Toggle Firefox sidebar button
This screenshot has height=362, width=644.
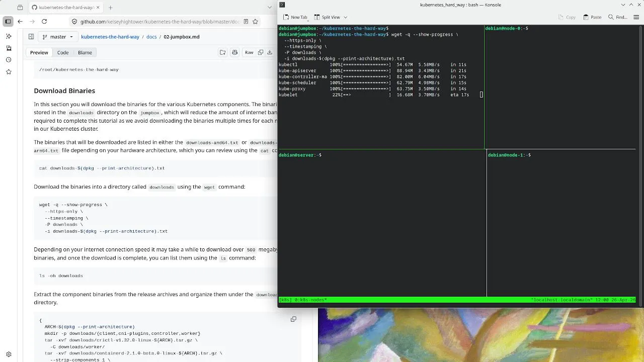click(8, 22)
